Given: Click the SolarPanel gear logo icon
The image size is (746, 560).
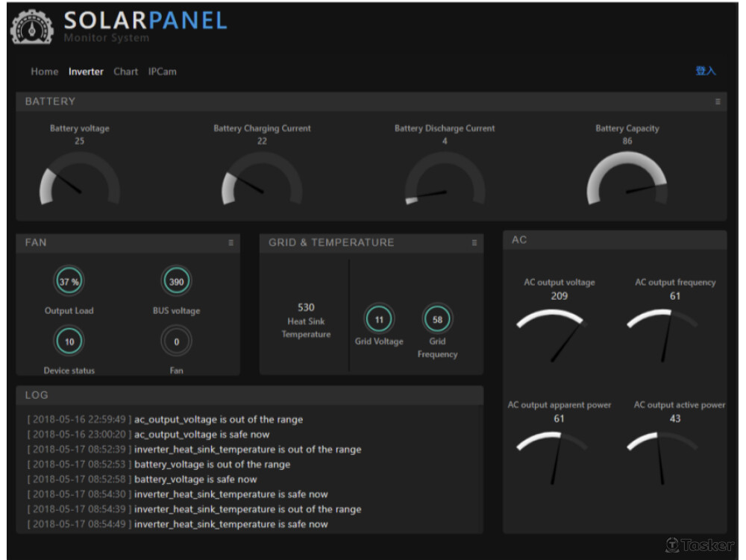Looking at the screenshot, I should tap(31, 28).
